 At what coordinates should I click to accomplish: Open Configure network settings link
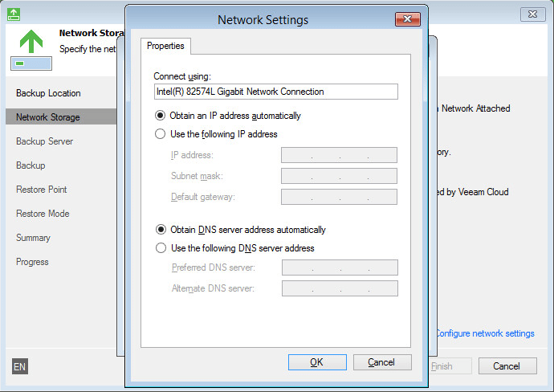(x=484, y=333)
